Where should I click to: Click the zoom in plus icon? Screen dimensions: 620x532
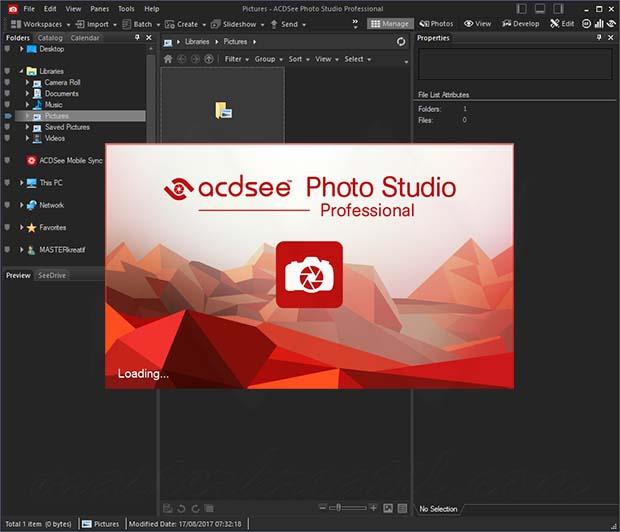(x=373, y=507)
